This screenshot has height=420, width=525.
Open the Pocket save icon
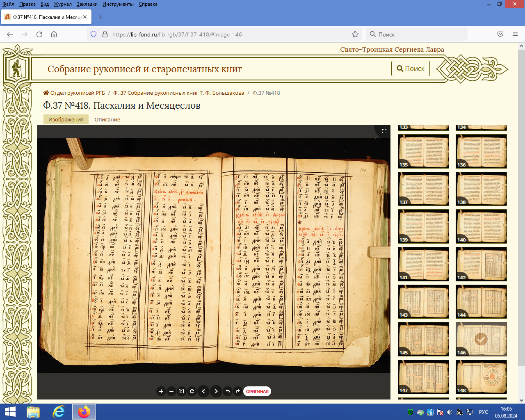tap(500, 34)
